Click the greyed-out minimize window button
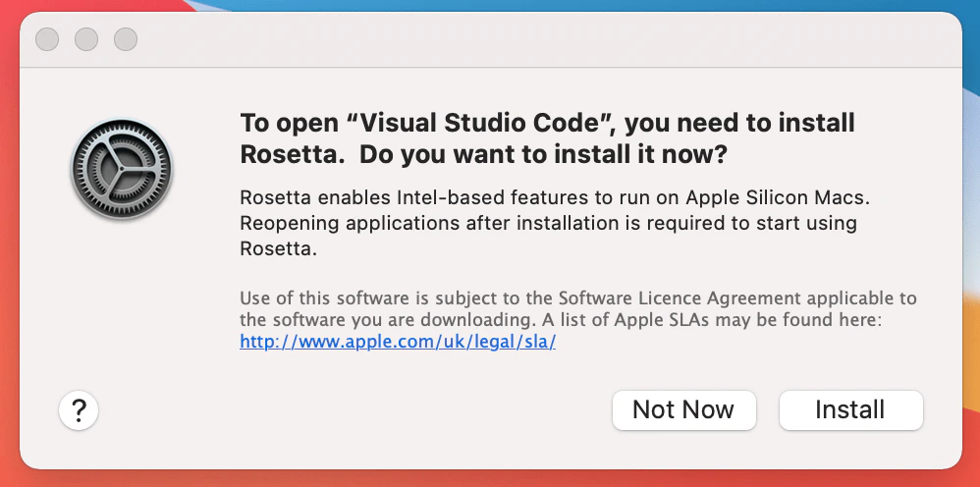 coord(86,39)
